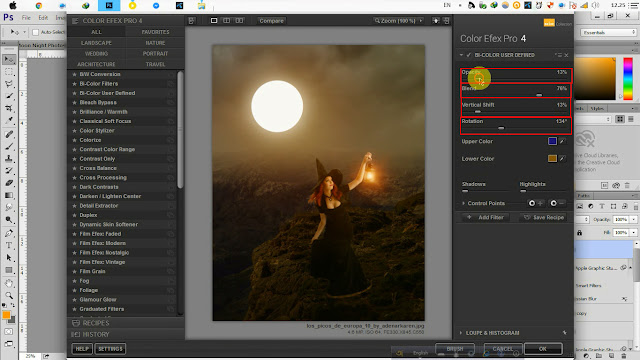Image resolution: width=640 pixels, height=360 pixels.
Task: Click the Save Recipe button
Action: [544, 218]
